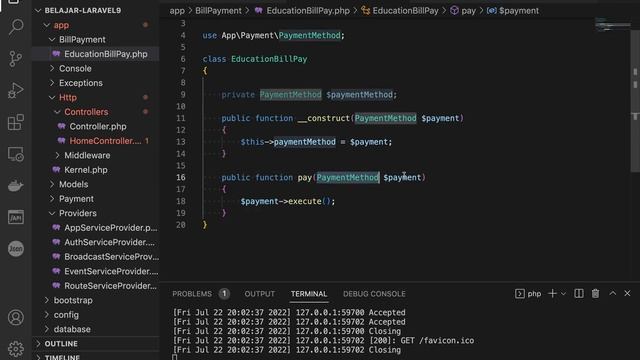
Task: Expand the Exceptions folder
Action: point(81,83)
